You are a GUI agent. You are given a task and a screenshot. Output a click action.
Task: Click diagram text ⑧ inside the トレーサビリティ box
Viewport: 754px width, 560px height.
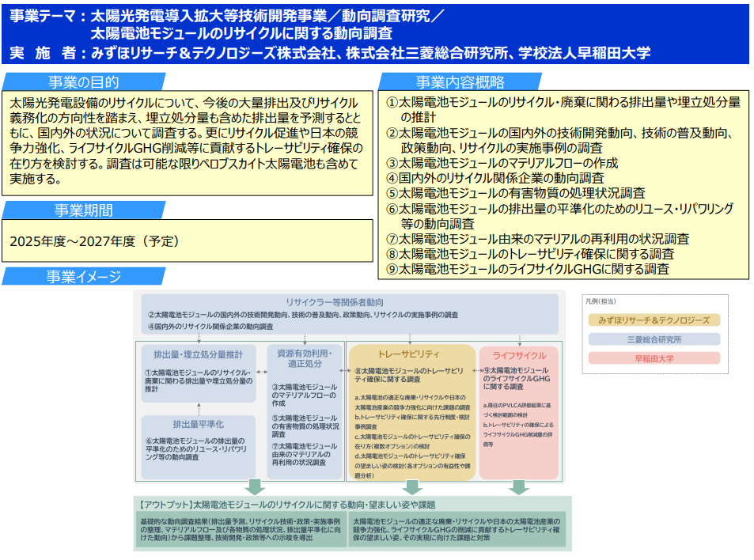coord(409,375)
